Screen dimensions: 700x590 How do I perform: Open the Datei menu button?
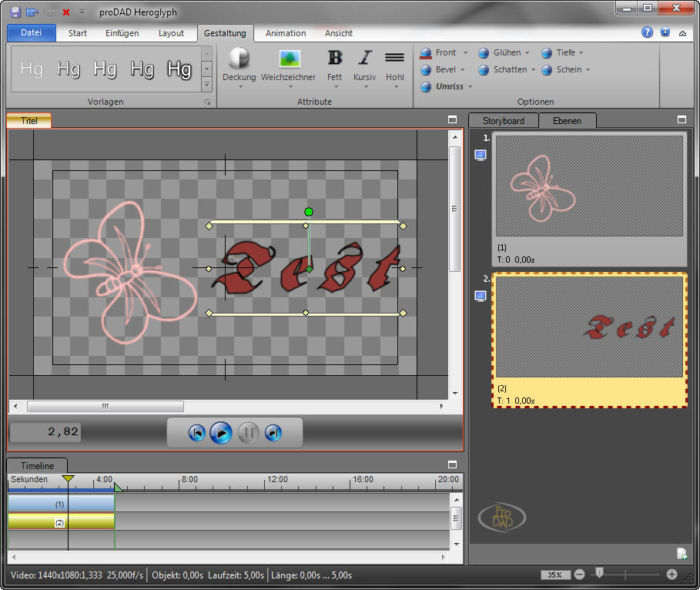pyautogui.click(x=32, y=33)
